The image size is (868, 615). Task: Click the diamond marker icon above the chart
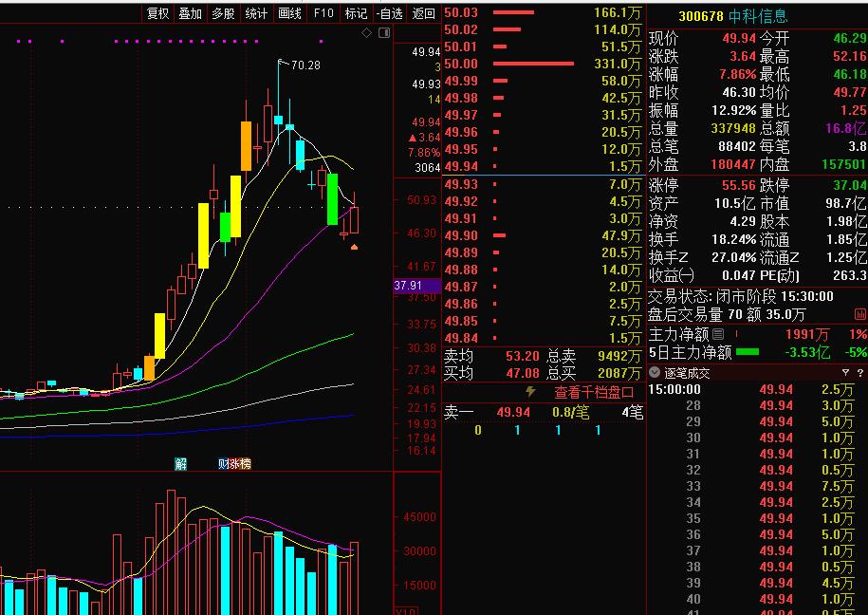[x=366, y=33]
